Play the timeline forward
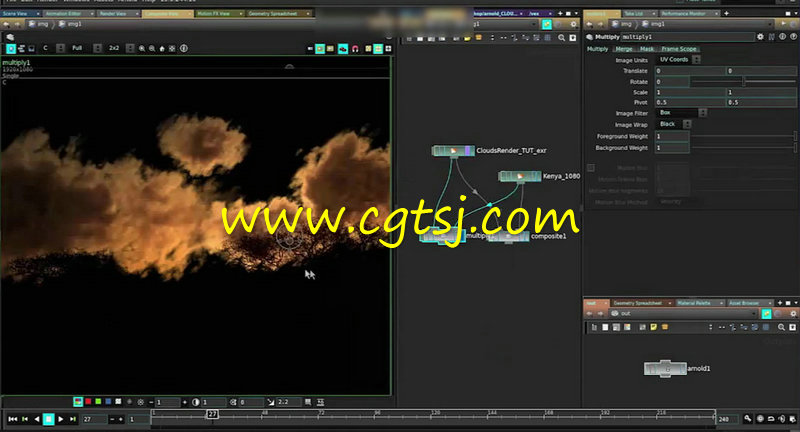The width and height of the screenshot is (800, 432). (x=61, y=419)
